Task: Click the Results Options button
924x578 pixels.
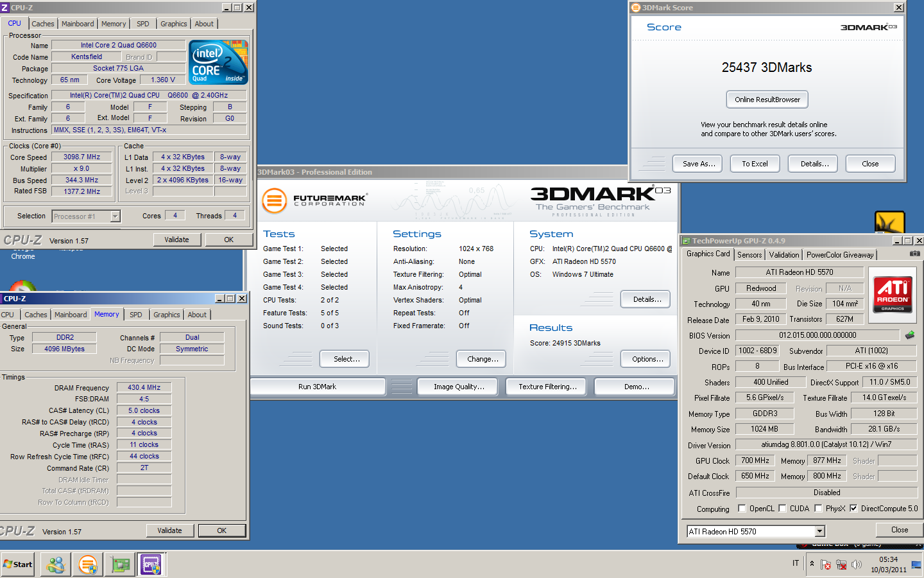Action: click(647, 359)
